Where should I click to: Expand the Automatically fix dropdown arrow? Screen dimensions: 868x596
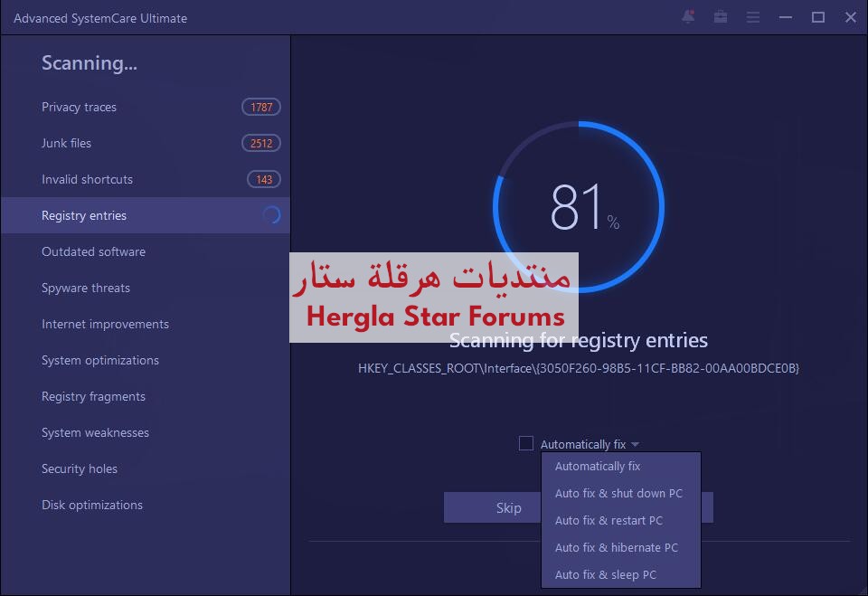635,444
